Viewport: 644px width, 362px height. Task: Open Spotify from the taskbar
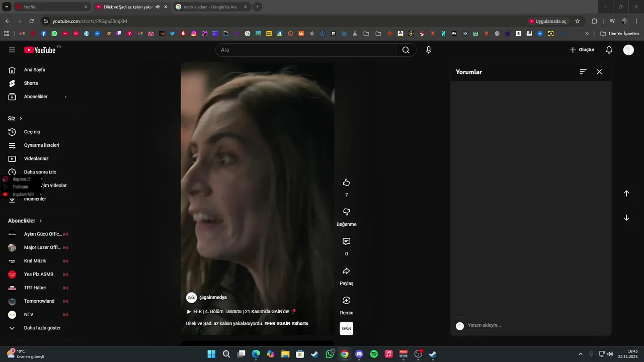(x=374, y=354)
